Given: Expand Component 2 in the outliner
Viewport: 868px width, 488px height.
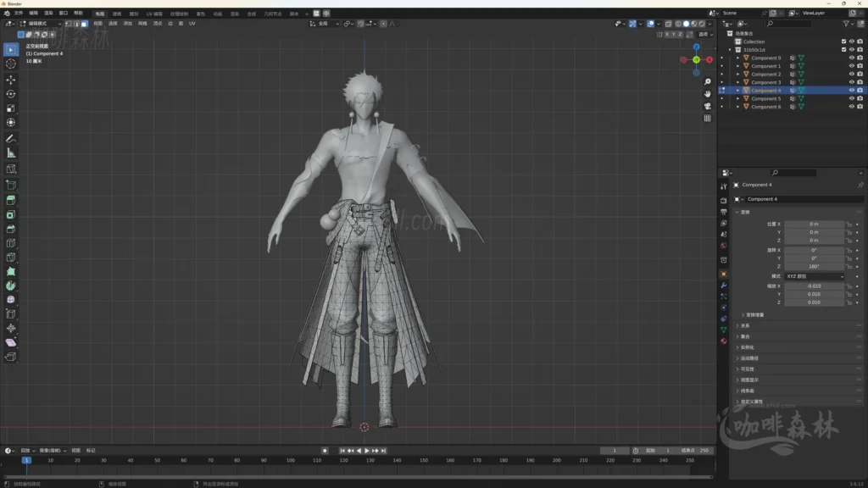Looking at the screenshot, I should (737, 75).
